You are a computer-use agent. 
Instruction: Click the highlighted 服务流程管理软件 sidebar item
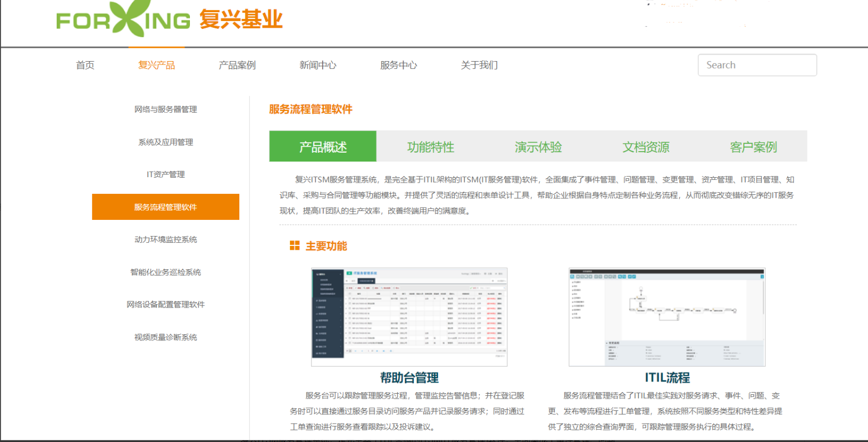tap(165, 207)
